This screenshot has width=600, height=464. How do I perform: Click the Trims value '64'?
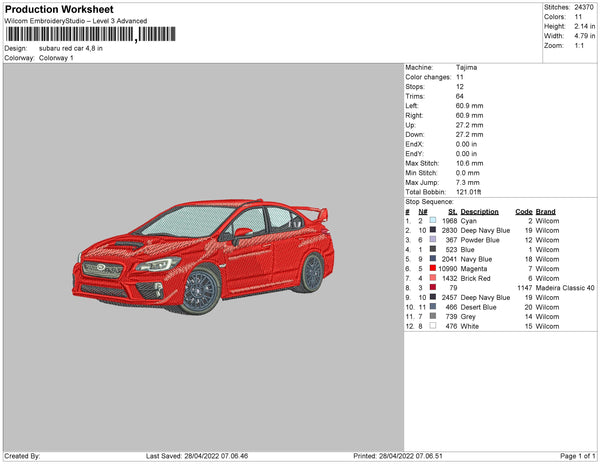click(460, 96)
